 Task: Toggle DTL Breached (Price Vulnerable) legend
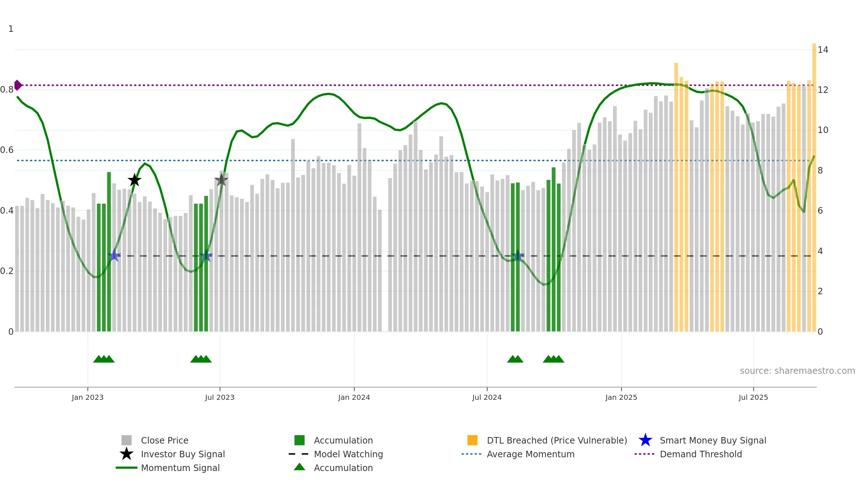pyautogui.click(x=557, y=440)
